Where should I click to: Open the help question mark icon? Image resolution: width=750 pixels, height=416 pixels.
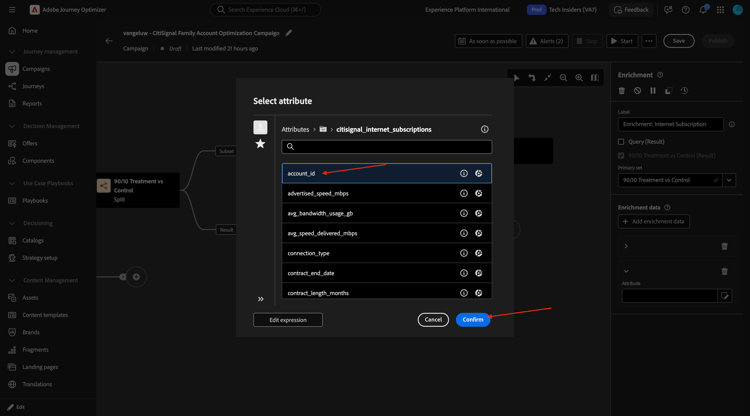click(685, 10)
